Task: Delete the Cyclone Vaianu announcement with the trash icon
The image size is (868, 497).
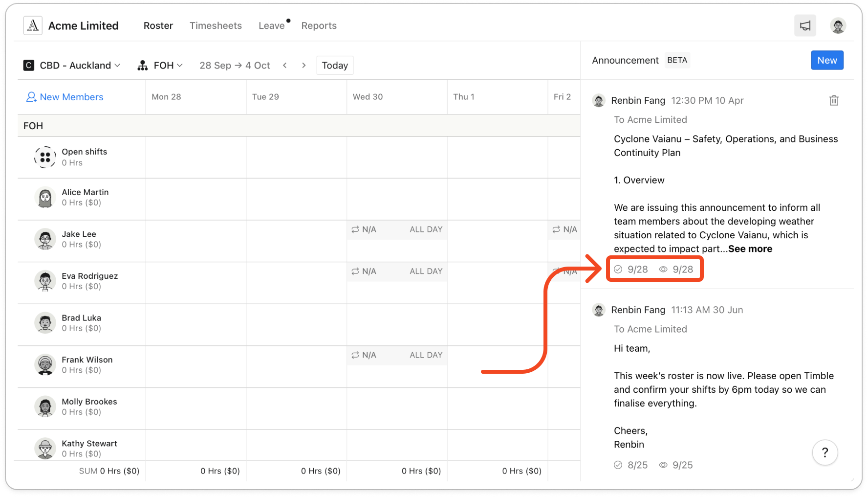Action: pos(834,100)
